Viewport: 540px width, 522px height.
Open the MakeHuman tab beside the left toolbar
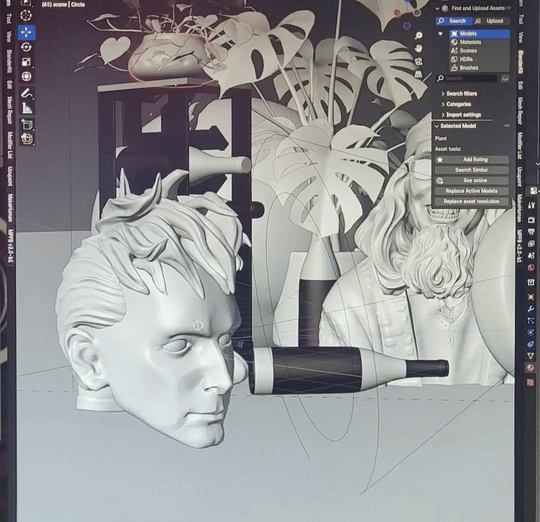point(11,207)
